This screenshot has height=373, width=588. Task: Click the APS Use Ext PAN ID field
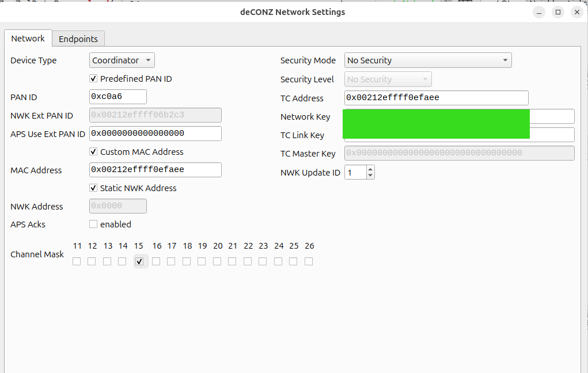pyautogui.click(x=155, y=134)
